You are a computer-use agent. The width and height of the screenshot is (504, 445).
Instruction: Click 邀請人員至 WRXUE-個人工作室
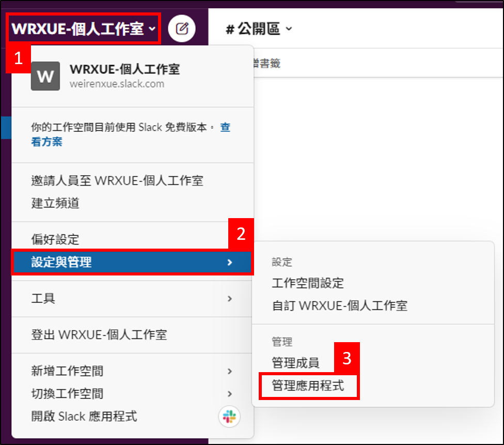[x=117, y=181]
